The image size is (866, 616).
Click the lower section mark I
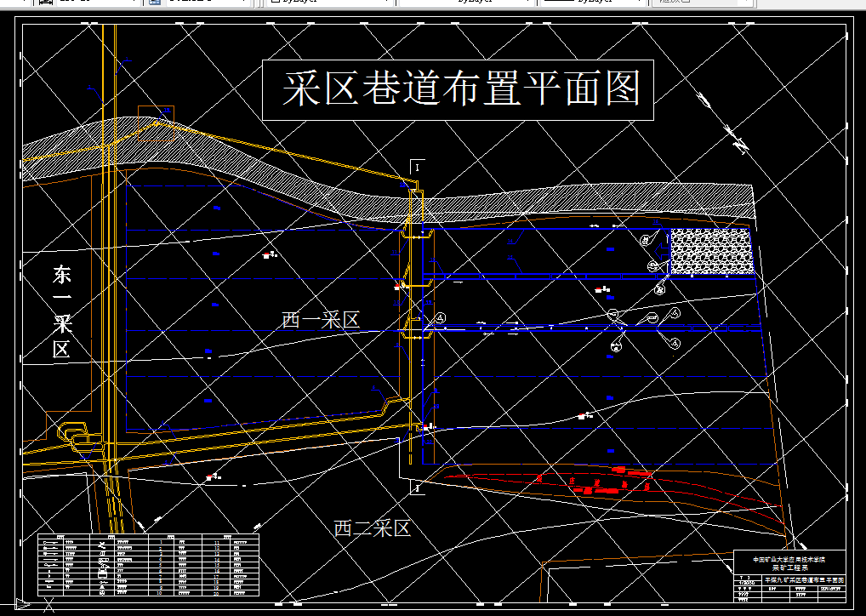(x=418, y=488)
